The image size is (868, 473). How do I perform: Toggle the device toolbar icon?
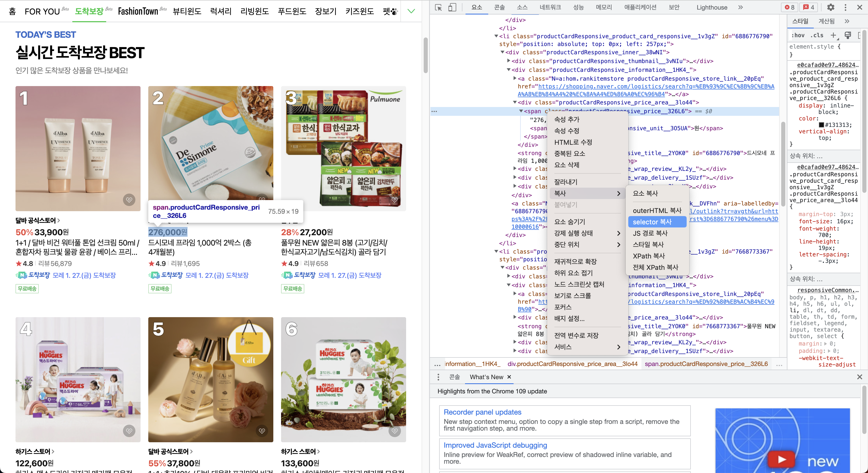[x=452, y=7]
